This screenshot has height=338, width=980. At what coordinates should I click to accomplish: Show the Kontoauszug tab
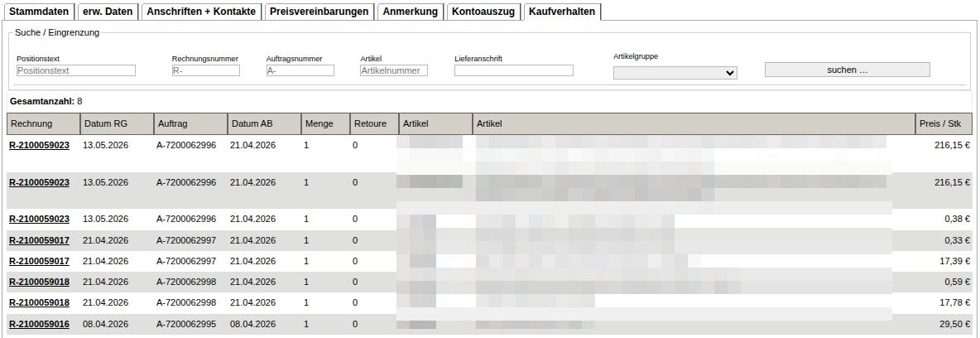[483, 12]
